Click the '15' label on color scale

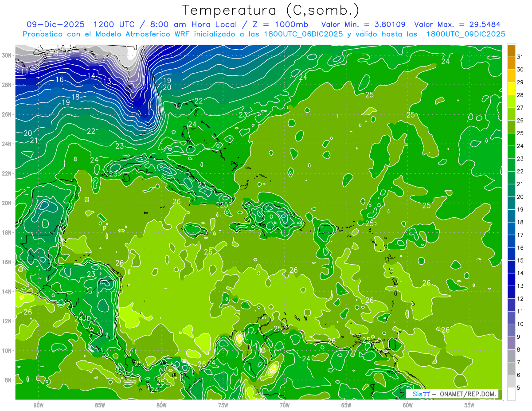pyautogui.click(x=520, y=260)
